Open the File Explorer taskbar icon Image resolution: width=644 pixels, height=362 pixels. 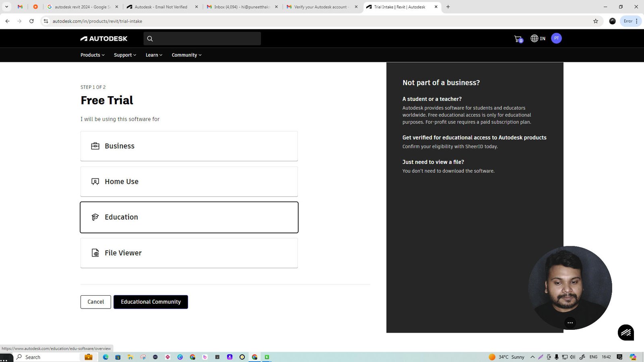click(x=130, y=357)
